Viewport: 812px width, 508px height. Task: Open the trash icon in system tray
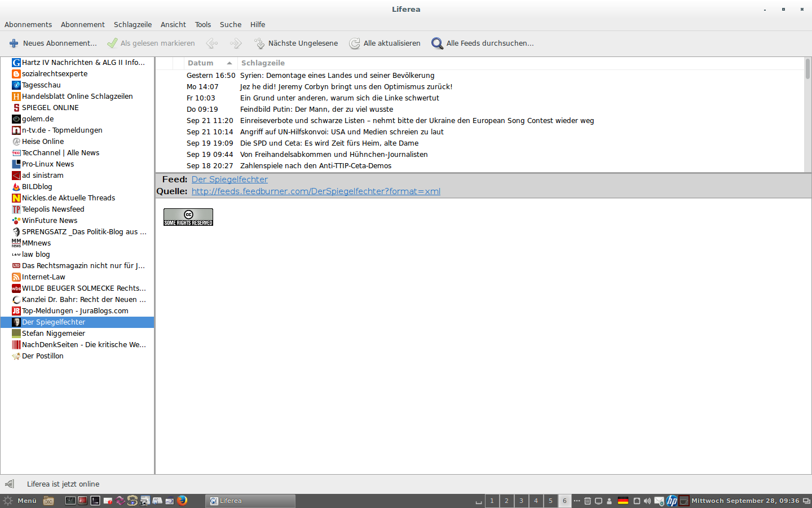(587, 501)
